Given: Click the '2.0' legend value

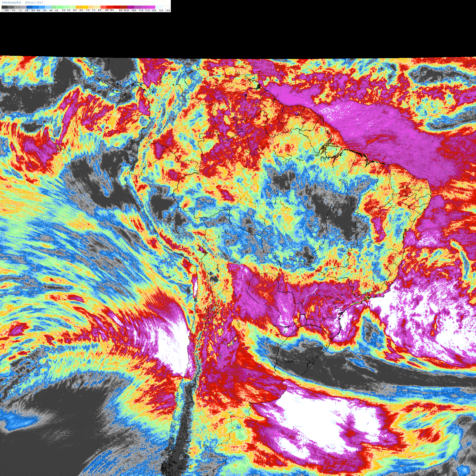Looking at the screenshot, I should pos(26,10).
